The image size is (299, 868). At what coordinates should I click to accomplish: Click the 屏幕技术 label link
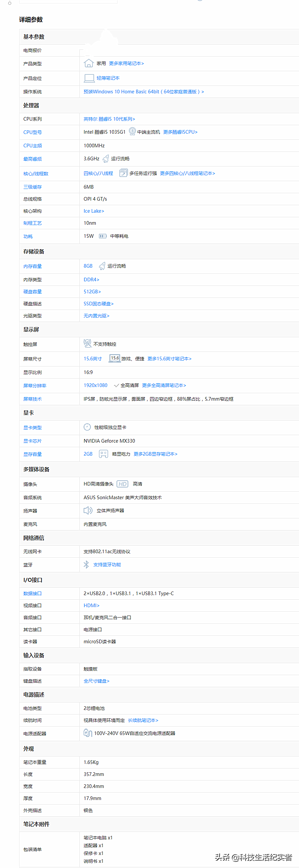point(32,399)
